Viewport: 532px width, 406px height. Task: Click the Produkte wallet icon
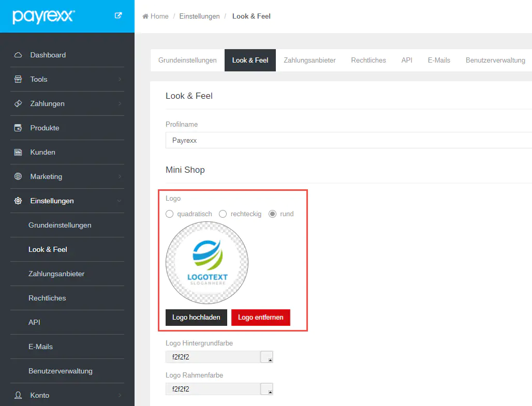tap(18, 128)
